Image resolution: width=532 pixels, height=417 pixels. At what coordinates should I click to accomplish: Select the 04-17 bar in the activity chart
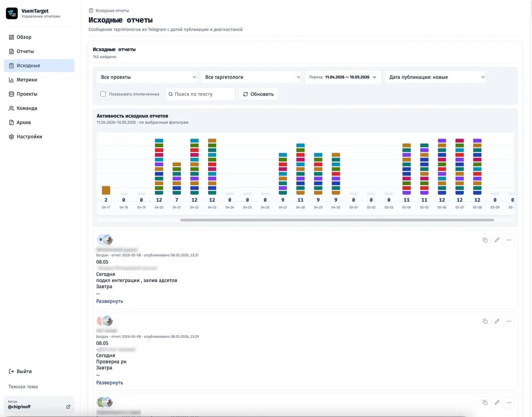pyautogui.click(x=106, y=190)
